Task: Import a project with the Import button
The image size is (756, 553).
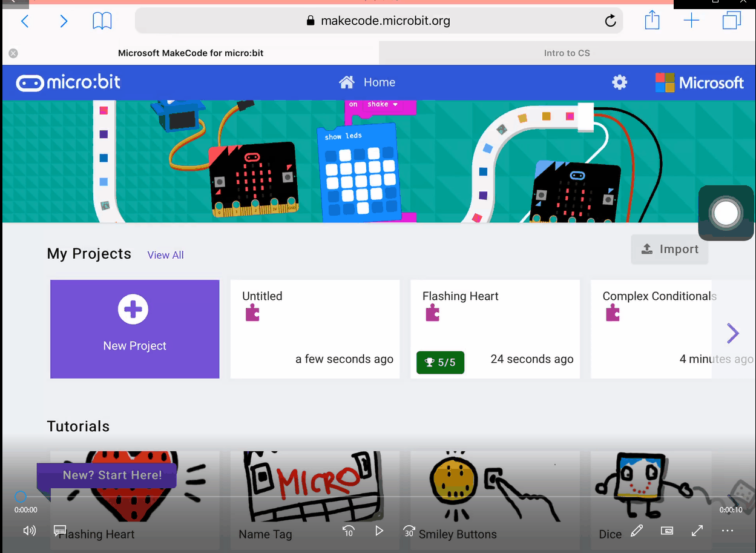Action: coord(669,249)
